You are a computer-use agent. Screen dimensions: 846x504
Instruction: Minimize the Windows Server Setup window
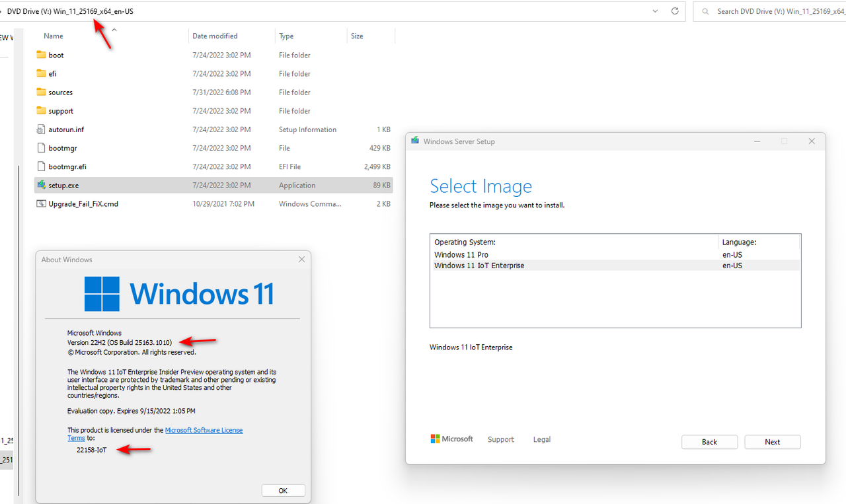(x=756, y=141)
